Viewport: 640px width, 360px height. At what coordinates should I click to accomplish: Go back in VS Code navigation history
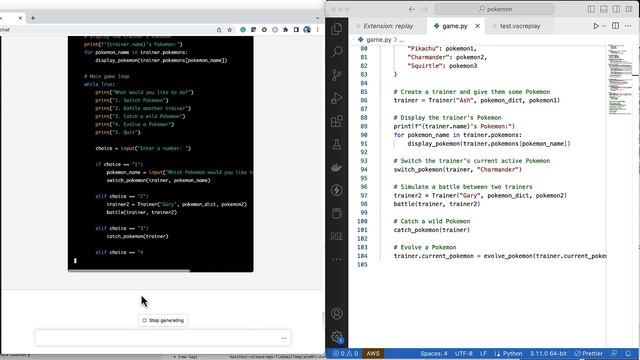[411, 9]
